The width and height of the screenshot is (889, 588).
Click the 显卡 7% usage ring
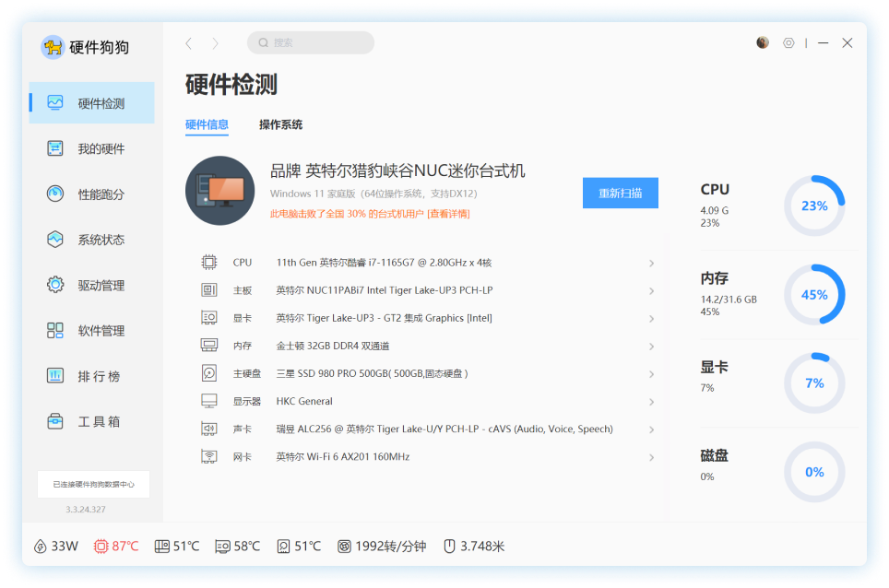click(814, 382)
